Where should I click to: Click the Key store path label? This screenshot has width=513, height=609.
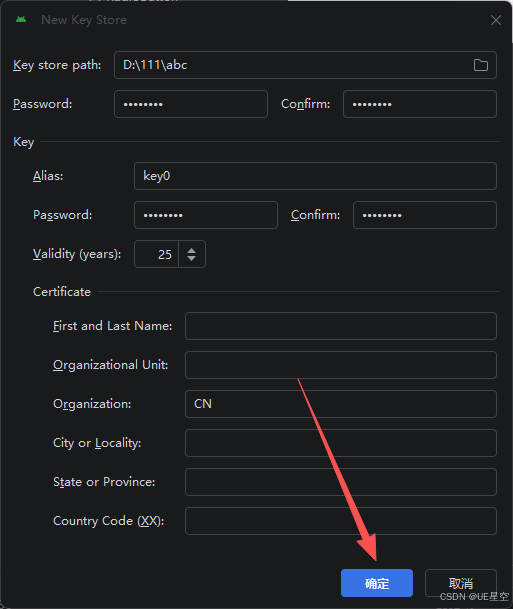click(x=57, y=65)
